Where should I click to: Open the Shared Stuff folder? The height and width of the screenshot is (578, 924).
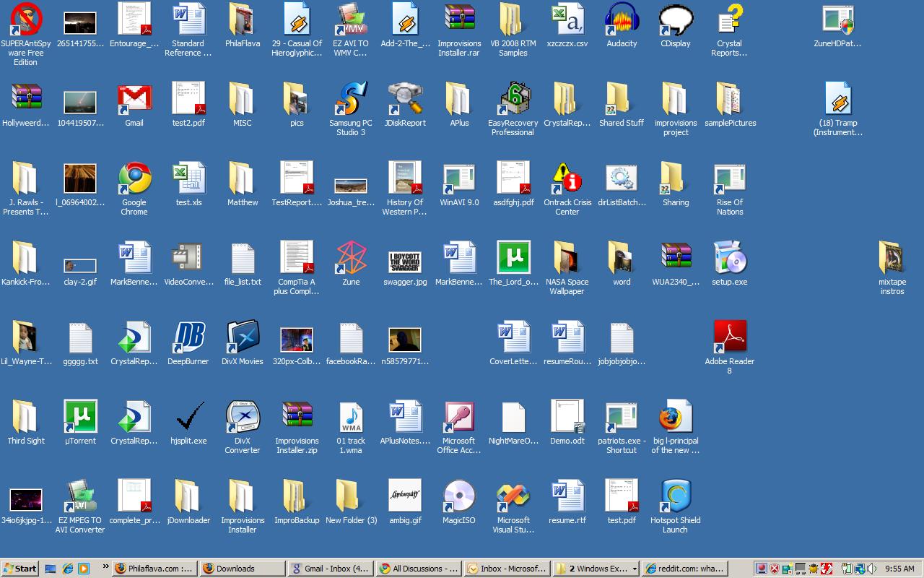coord(622,99)
